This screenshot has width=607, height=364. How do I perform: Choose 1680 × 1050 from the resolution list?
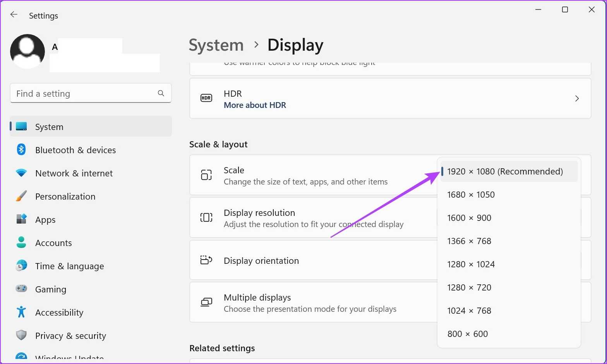click(471, 195)
